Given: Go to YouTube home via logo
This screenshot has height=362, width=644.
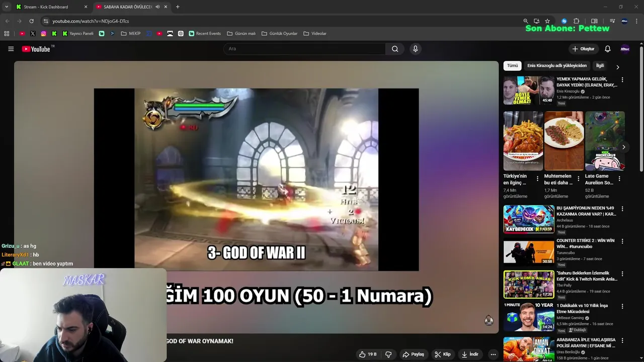Looking at the screenshot, I should coord(36,49).
